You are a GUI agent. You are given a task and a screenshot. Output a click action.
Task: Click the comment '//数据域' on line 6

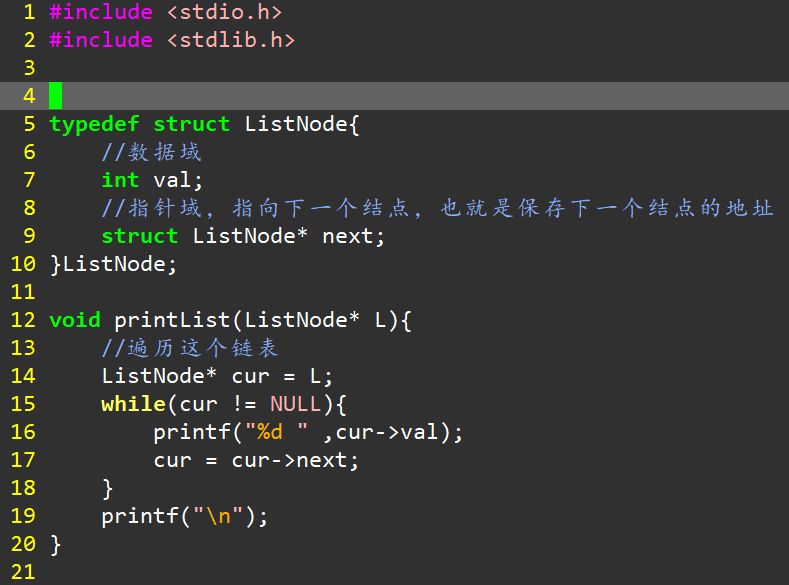[x=151, y=152]
